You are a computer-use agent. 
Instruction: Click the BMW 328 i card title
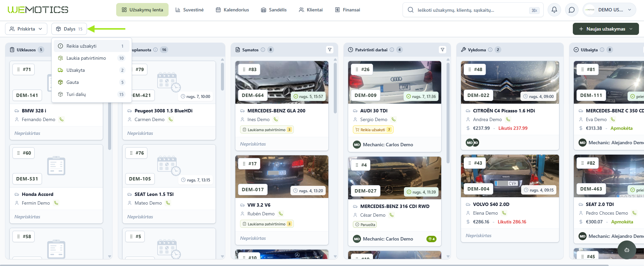(34, 111)
